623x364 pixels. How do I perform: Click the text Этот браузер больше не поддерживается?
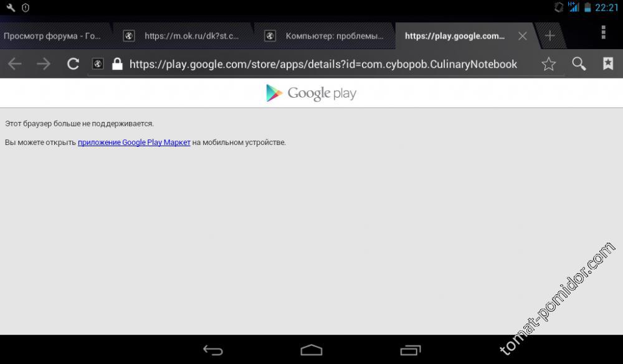coord(79,123)
